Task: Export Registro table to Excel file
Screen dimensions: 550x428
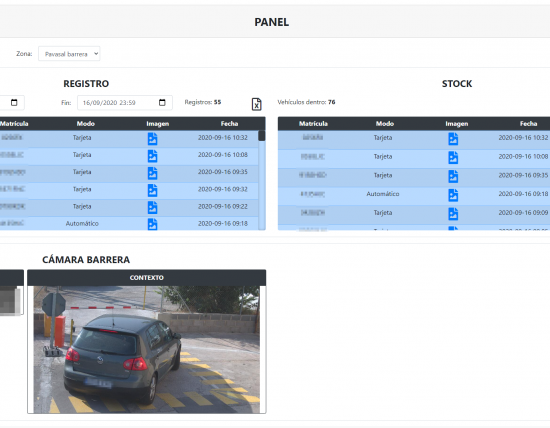Action: pos(256,104)
